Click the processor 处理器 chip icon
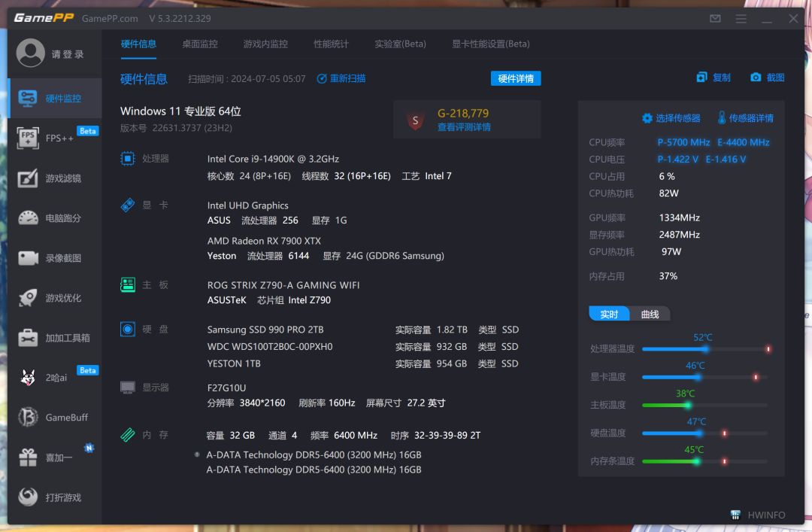 pos(127,158)
